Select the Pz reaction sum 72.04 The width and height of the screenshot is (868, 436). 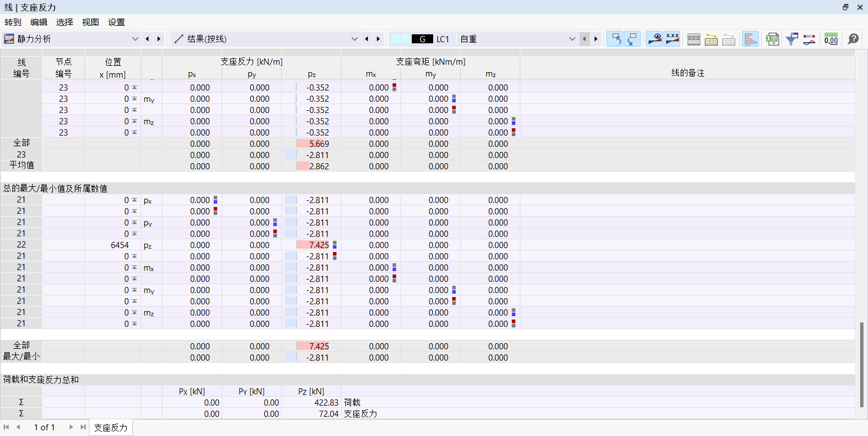[311, 413]
